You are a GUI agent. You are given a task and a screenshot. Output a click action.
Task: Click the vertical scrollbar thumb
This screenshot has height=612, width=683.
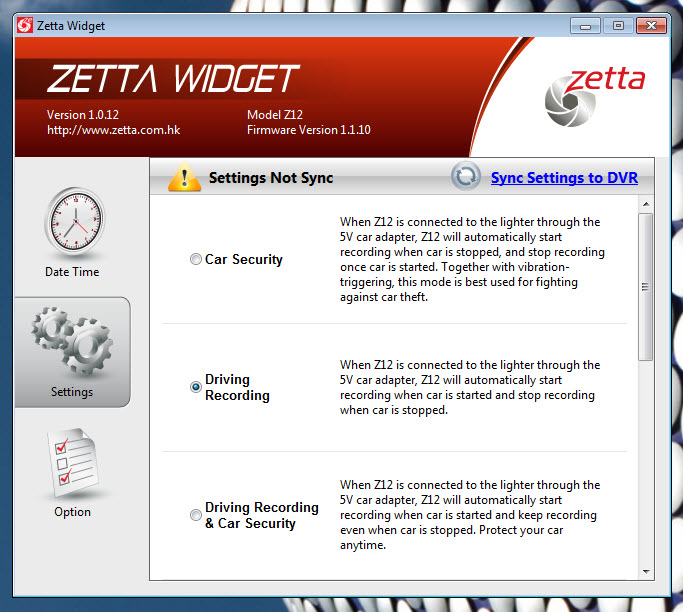click(646, 287)
